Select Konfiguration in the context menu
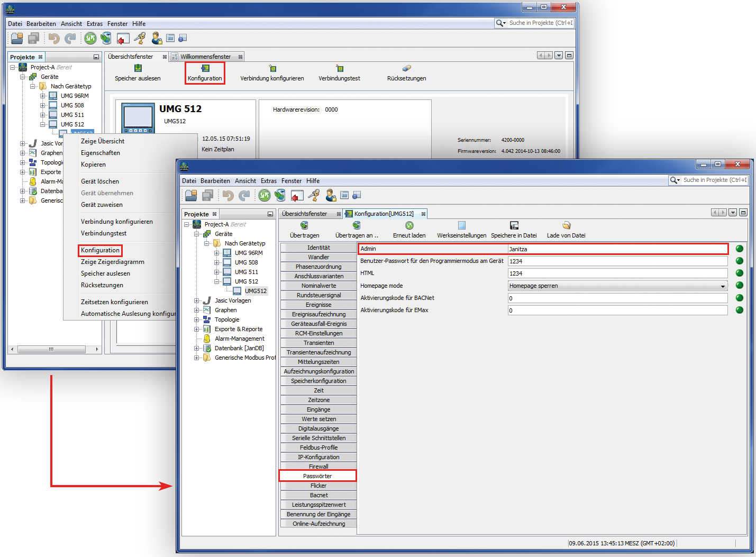The width and height of the screenshot is (756, 557). (101, 250)
